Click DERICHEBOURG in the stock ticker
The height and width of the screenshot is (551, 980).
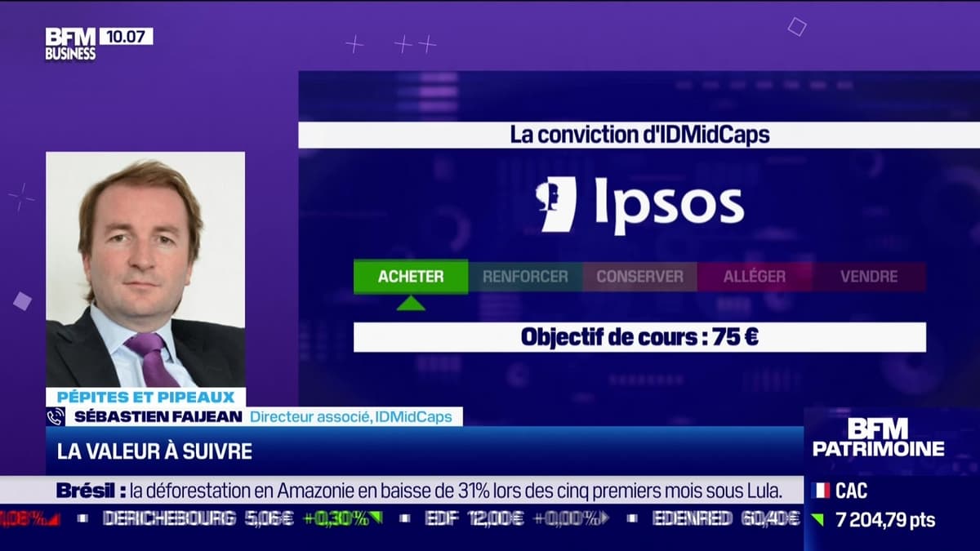click(x=169, y=518)
